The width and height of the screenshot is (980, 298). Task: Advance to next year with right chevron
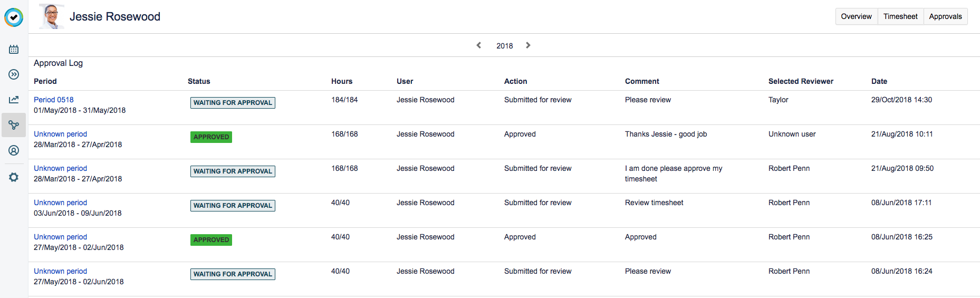pos(528,45)
